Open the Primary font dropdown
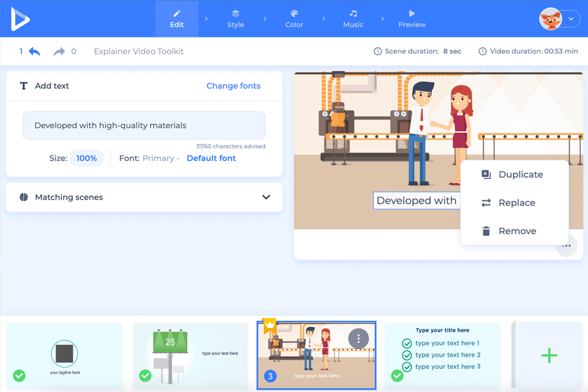588x392 pixels. point(160,158)
